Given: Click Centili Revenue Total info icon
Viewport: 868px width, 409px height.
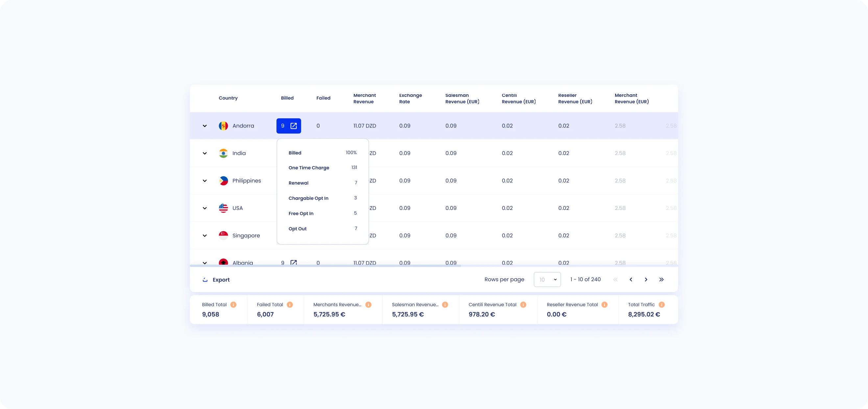Looking at the screenshot, I should coord(523,305).
